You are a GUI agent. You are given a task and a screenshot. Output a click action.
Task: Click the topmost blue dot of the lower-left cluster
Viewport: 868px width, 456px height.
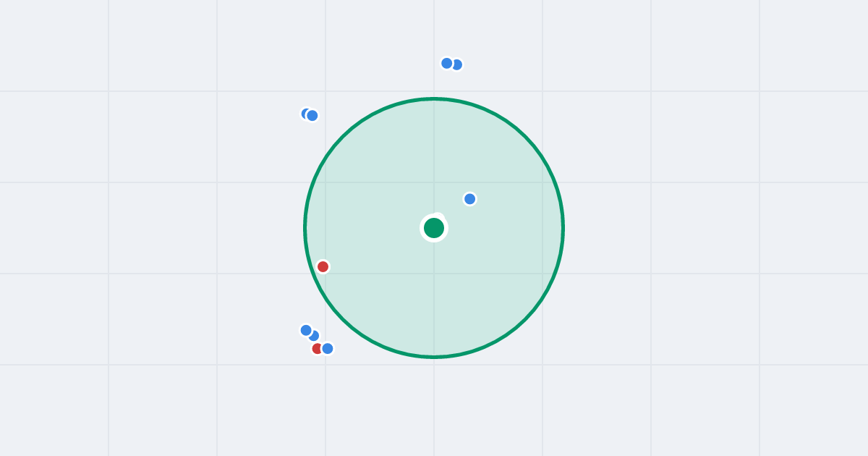click(x=306, y=330)
